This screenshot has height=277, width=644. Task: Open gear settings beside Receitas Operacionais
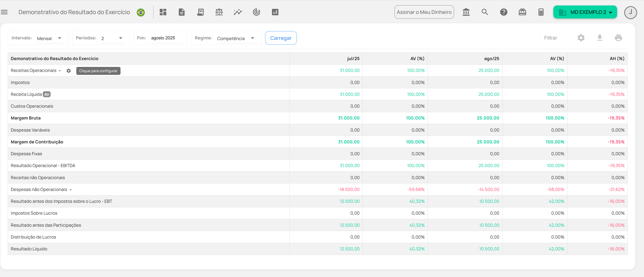click(x=69, y=71)
